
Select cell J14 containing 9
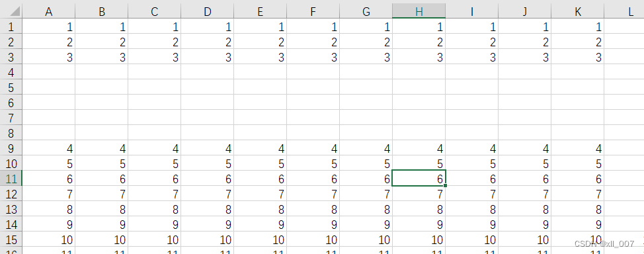coord(525,224)
